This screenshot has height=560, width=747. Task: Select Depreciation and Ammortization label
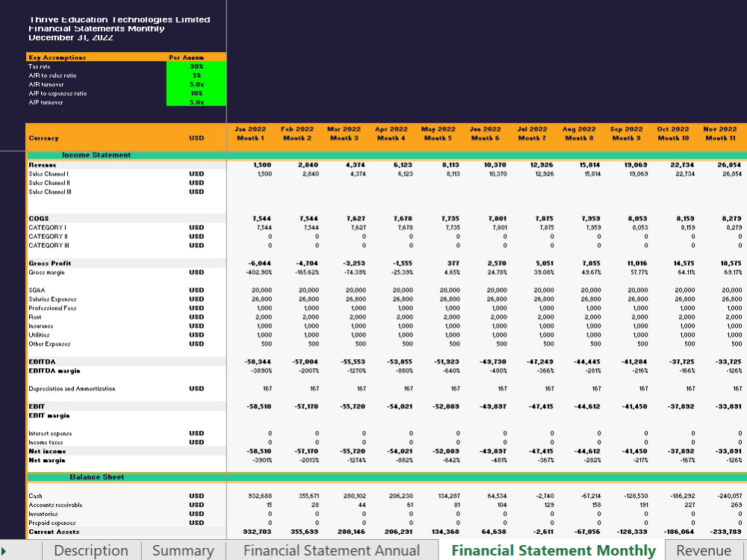(72, 388)
